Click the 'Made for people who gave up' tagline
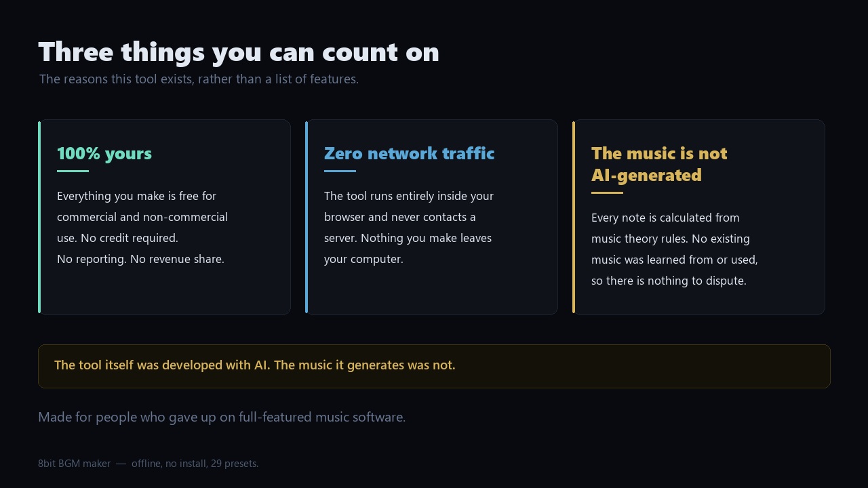 click(x=222, y=418)
